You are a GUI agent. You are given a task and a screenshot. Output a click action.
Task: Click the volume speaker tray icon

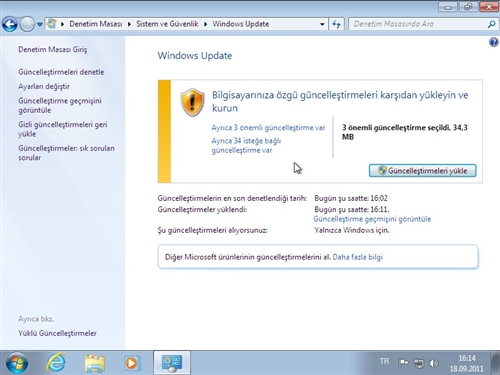pos(433,363)
